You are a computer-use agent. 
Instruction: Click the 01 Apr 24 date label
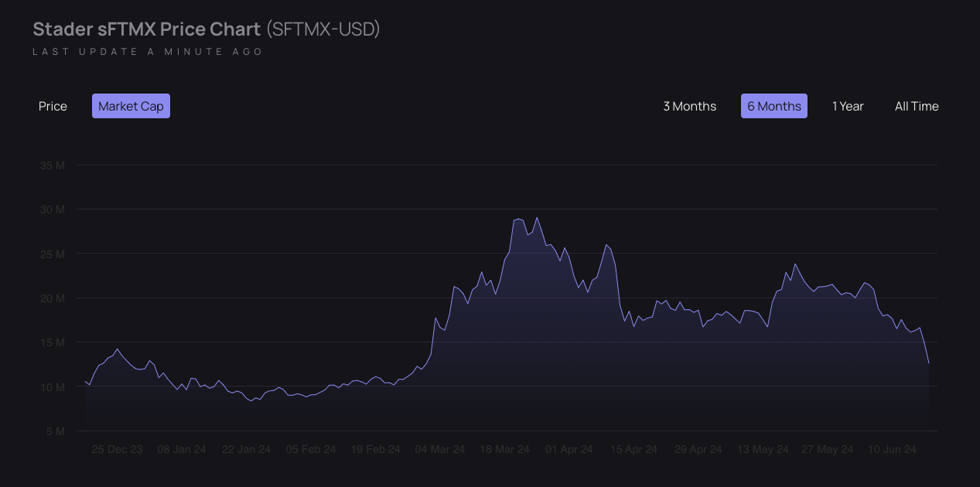click(569, 449)
